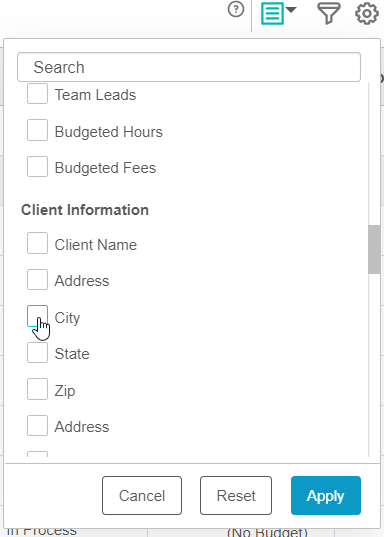Enable the State column checkbox
The image size is (384, 537).
37,352
